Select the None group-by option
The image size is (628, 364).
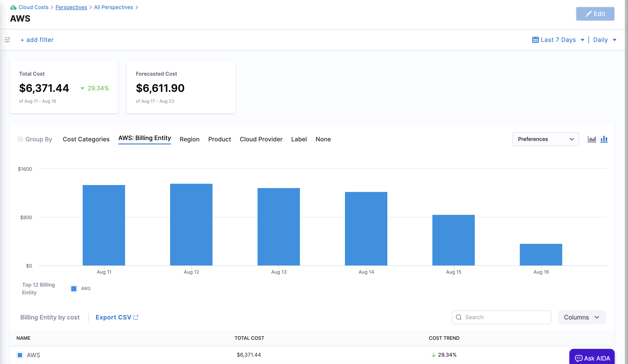[323, 139]
